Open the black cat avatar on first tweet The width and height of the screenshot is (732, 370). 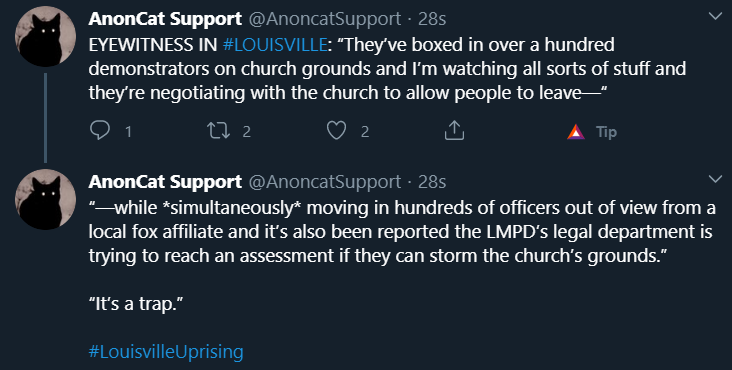[45, 37]
